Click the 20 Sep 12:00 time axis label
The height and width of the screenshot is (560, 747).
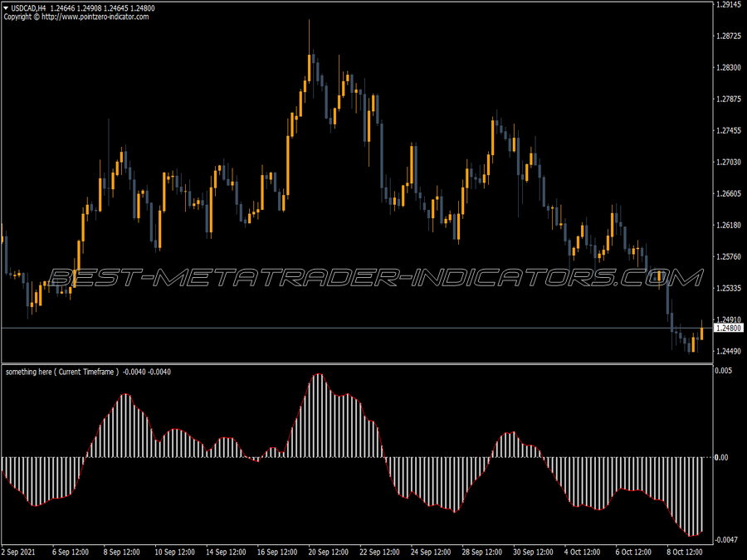coord(328,552)
